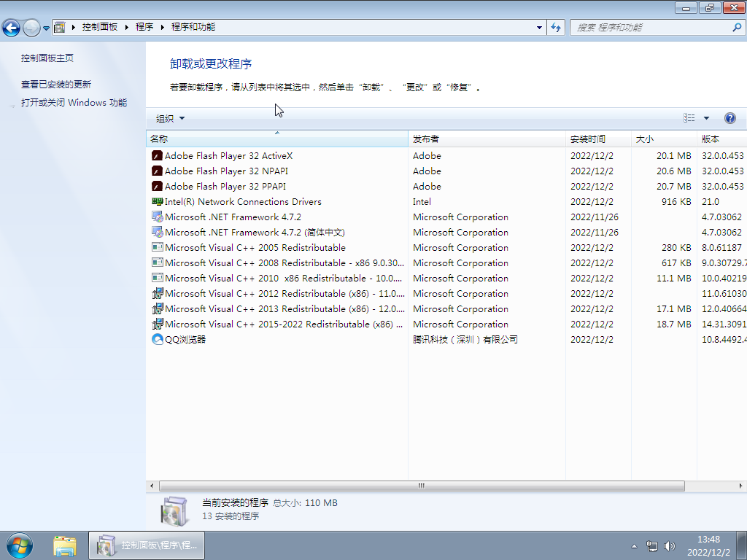This screenshot has width=747, height=560.
Task: Click the Microsoft .NET Framework 4.7.2 icon
Action: (157, 217)
